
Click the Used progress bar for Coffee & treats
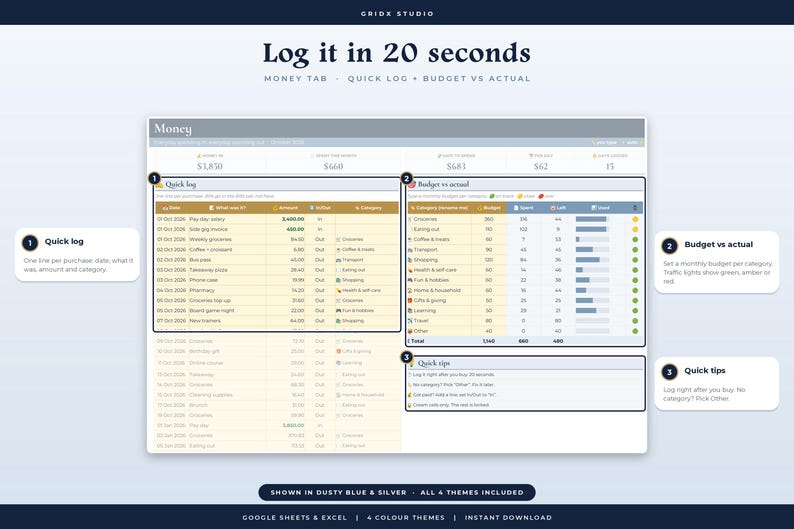592,239
